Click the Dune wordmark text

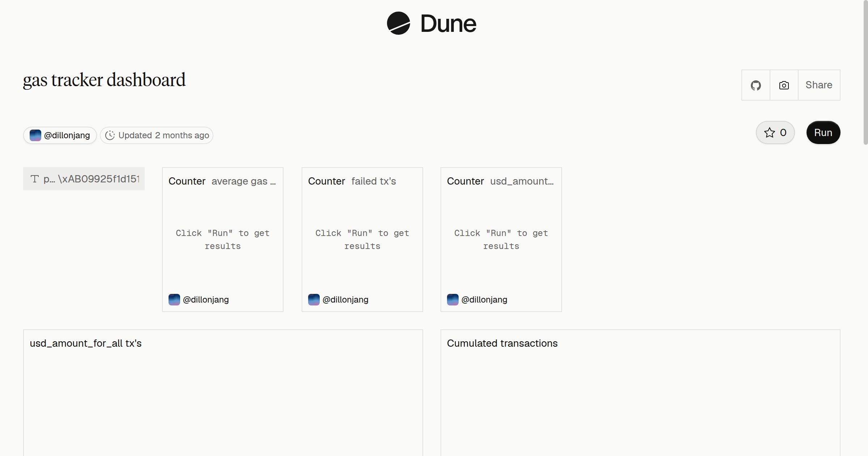[448, 24]
